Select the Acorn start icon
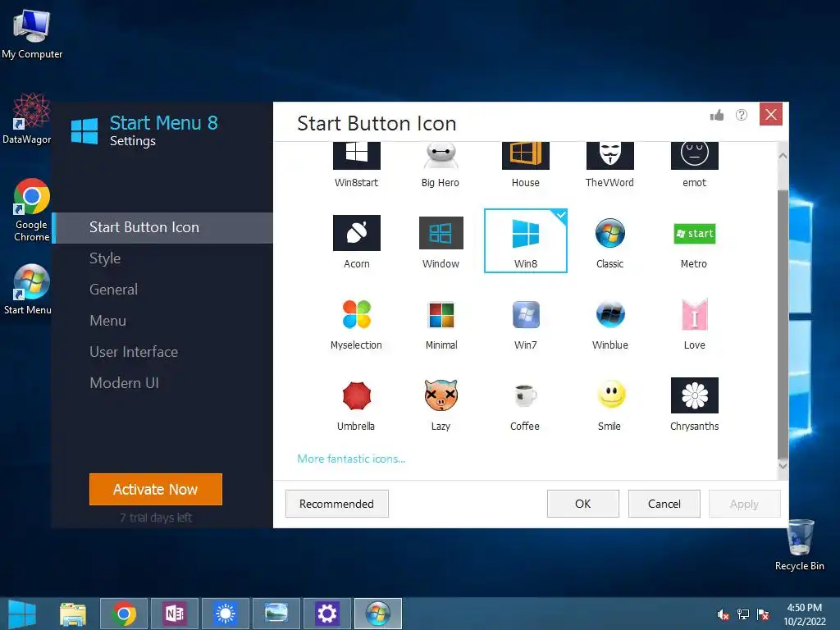This screenshot has height=630, width=840. pos(356,241)
